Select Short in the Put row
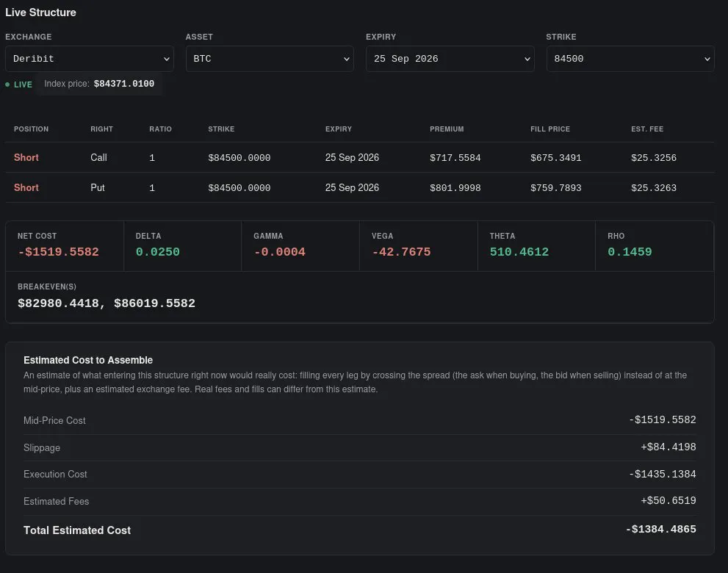The width and height of the screenshot is (728, 573). click(26, 187)
